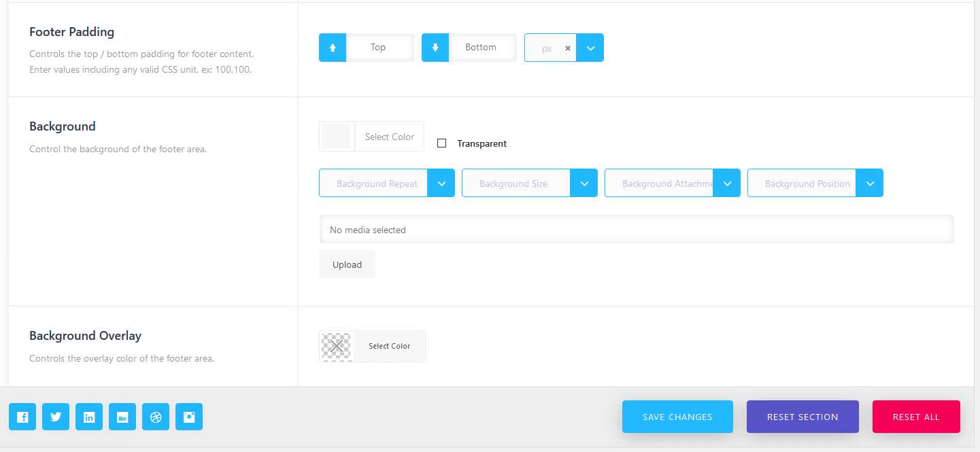Click the Save Changes button
This screenshot has width=980, height=452.
click(x=677, y=417)
